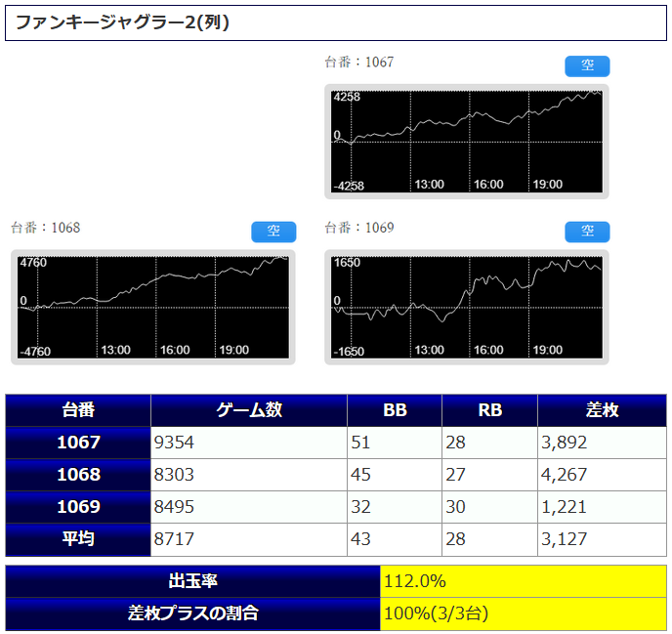Open the slump graph for machine 1067
672x634 pixels.
[466, 142]
